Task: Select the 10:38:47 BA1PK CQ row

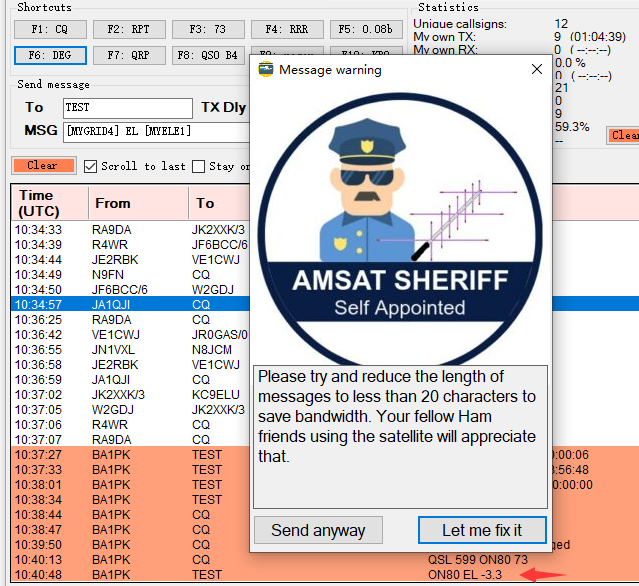Action: (130, 530)
